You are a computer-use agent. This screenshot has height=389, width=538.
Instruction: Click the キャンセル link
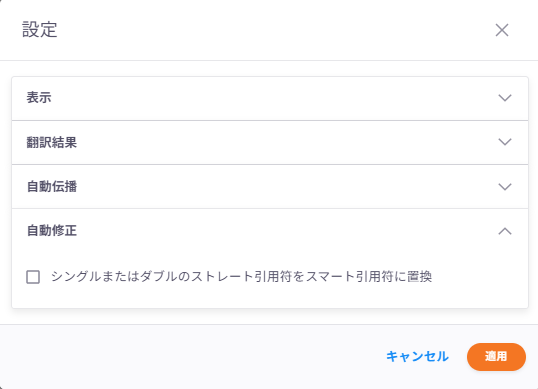coord(417,357)
